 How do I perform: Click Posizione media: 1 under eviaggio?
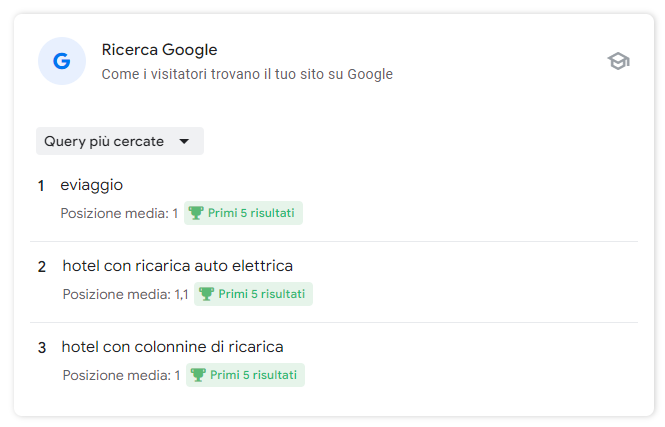coord(119,213)
